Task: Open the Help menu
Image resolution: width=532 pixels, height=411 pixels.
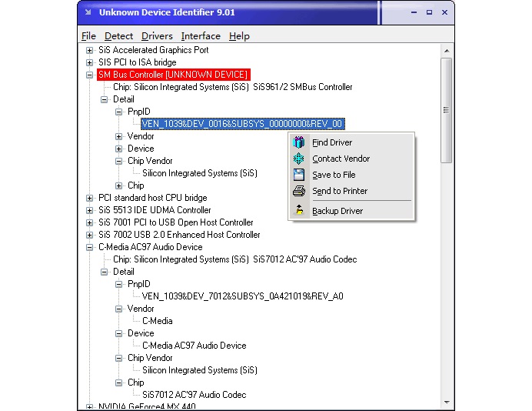Action: [x=239, y=36]
